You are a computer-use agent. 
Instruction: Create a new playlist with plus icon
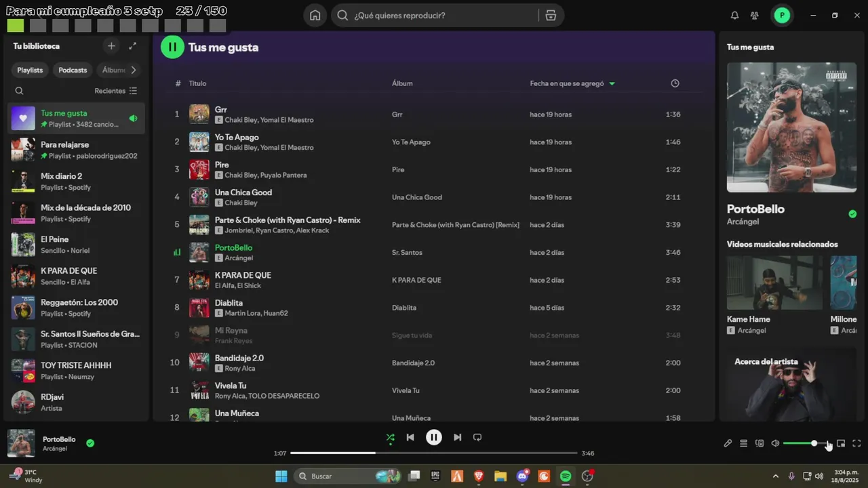(x=111, y=46)
